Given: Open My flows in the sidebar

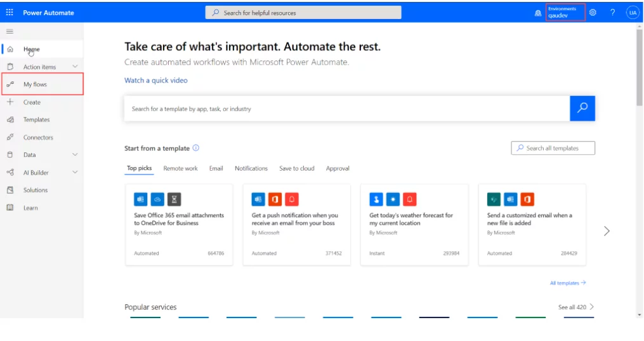Looking at the screenshot, I should coord(43,84).
